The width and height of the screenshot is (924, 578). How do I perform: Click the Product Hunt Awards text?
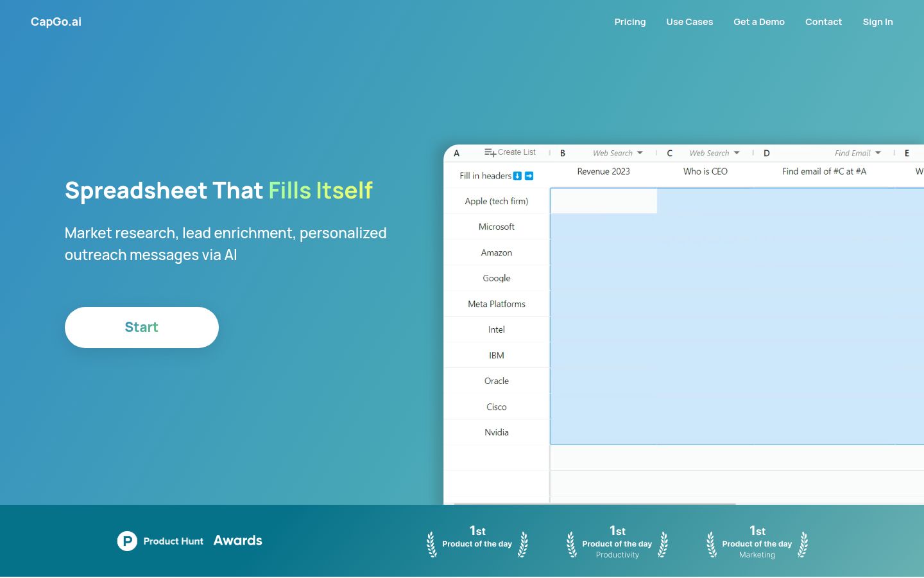point(203,541)
